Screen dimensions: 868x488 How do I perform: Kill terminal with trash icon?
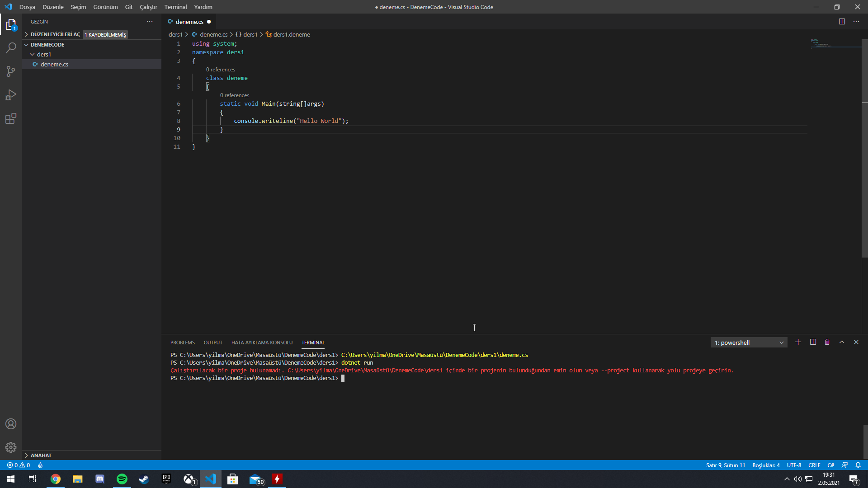click(x=827, y=342)
